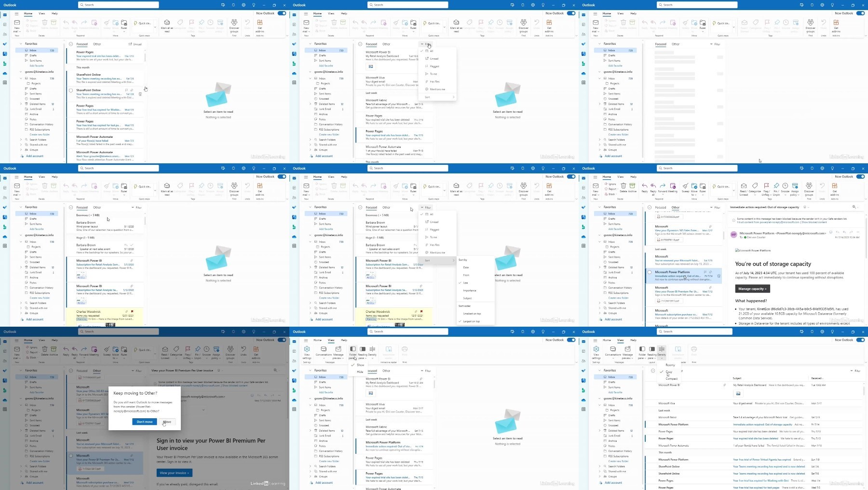Toggle New Outlook switch in top-left window
The width and height of the screenshot is (868, 490).
click(x=282, y=13)
